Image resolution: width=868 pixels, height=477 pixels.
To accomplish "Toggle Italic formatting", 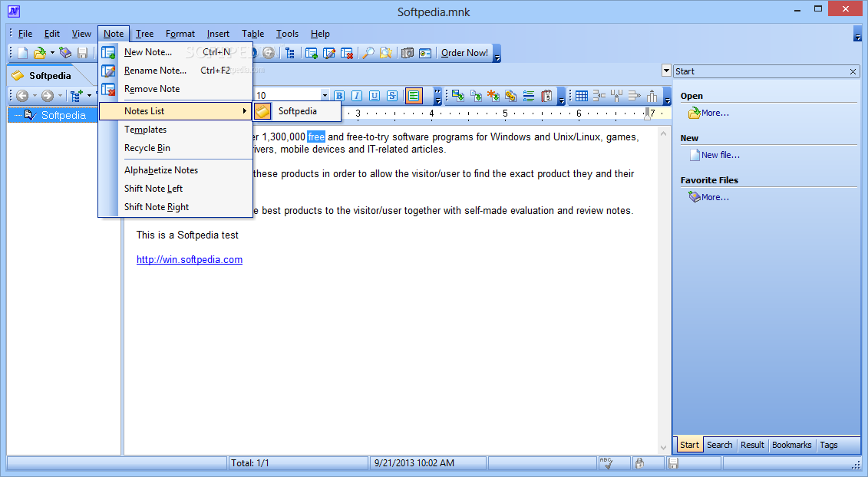I will [357, 96].
